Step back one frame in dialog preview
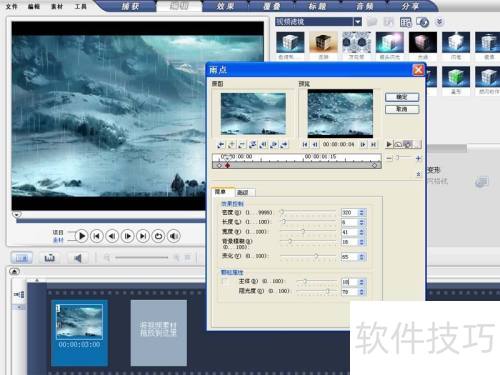The width and height of the screenshot is (500, 375). [315, 144]
